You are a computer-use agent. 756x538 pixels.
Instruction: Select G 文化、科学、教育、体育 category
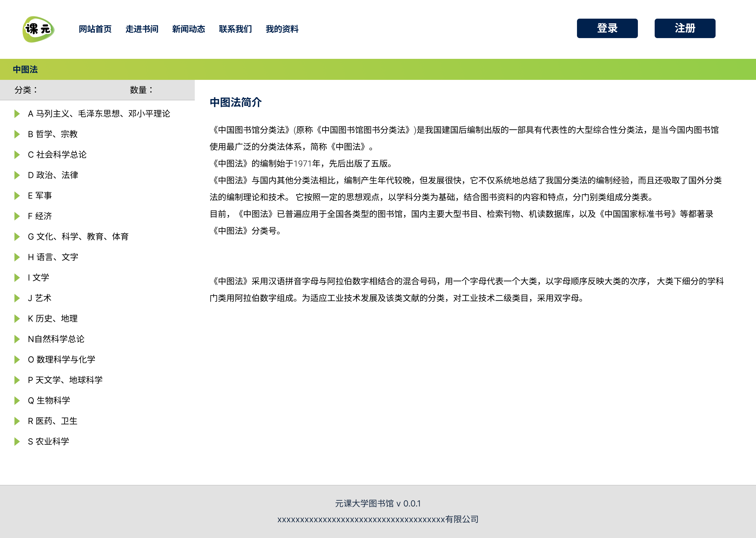(78, 236)
